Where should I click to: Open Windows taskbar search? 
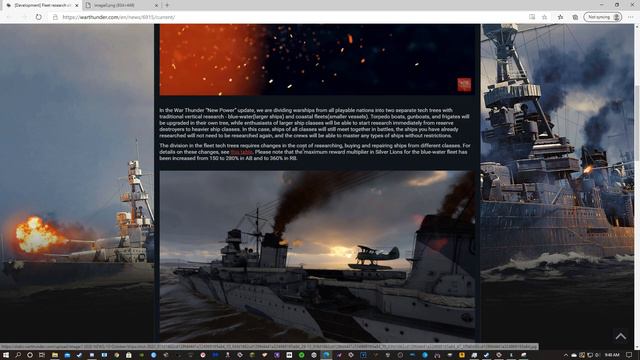18,355
